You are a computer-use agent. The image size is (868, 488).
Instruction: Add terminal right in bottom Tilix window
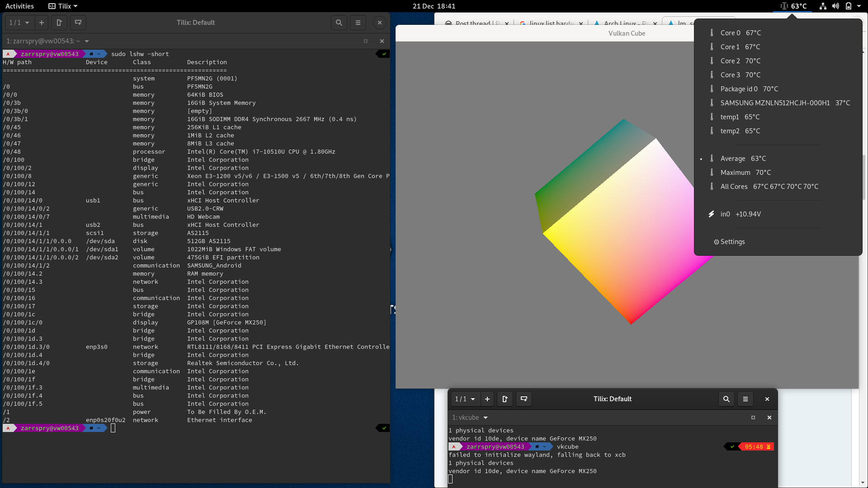click(x=505, y=399)
